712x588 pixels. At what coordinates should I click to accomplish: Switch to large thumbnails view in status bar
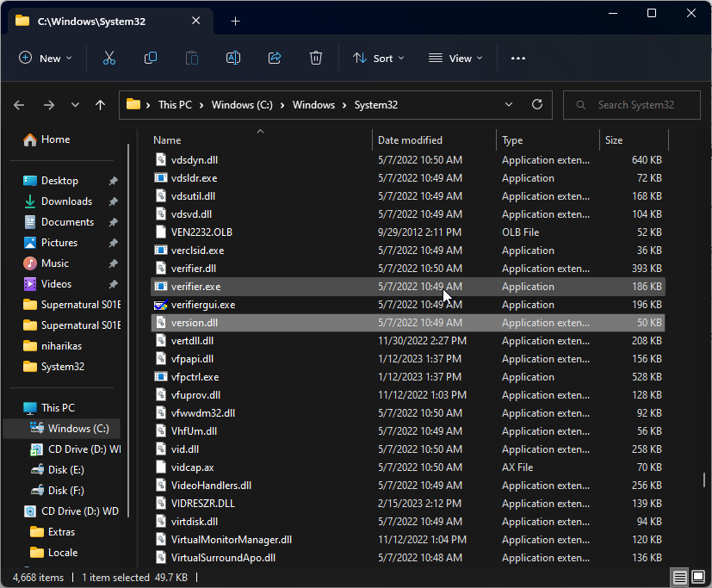point(697,577)
